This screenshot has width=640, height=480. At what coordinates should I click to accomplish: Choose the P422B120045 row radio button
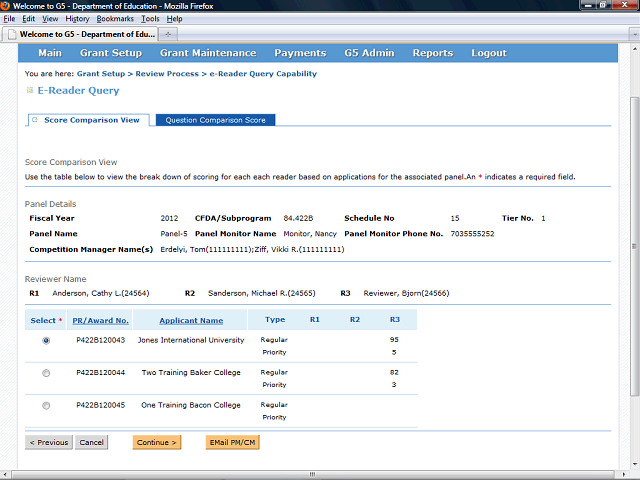point(46,406)
